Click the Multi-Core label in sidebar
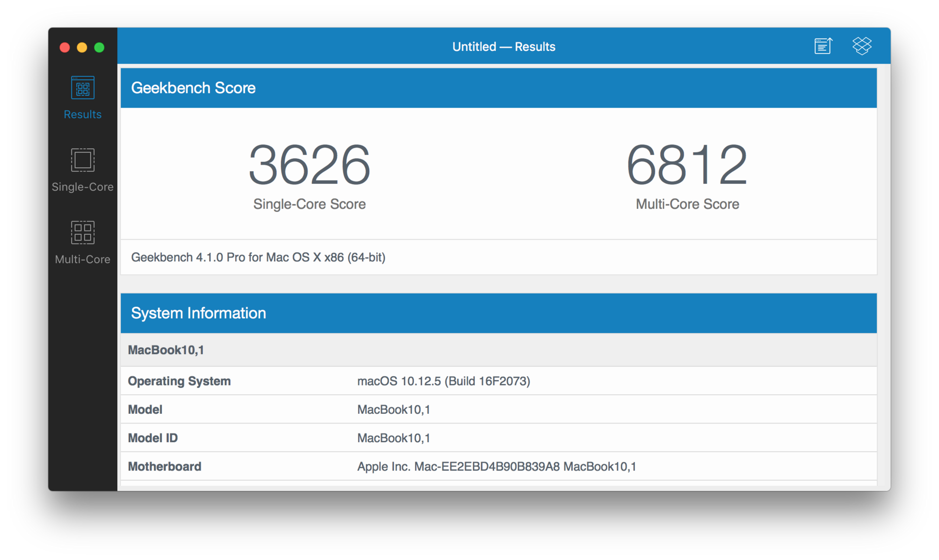Image resolution: width=939 pixels, height=560 pixels. click(82, 259)
